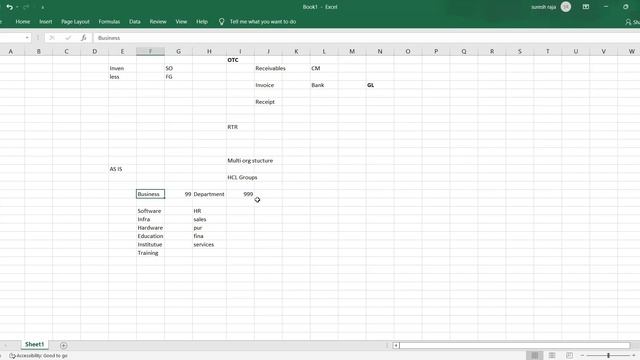Click the cell containing FG

178,77
